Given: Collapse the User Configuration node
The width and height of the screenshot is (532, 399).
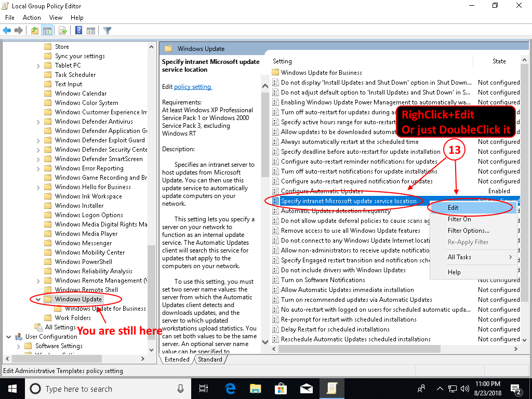Looking at the screenshot, I should (8, 337).
